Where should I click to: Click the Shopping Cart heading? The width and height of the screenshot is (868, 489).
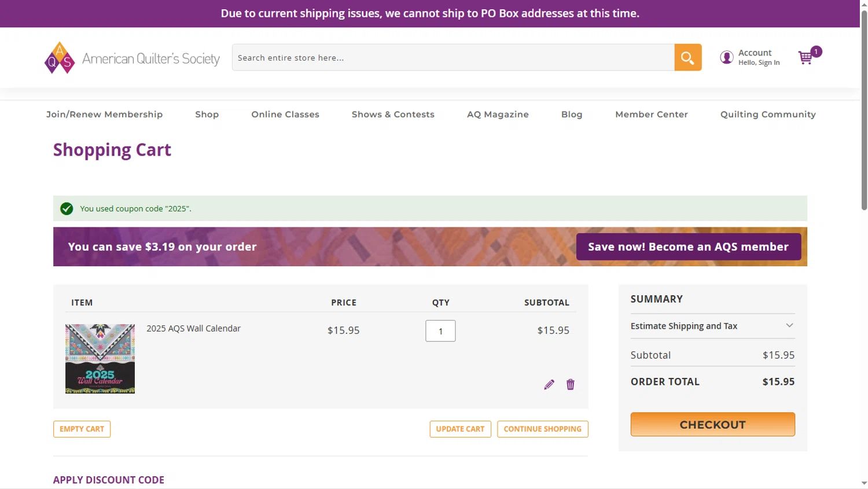[x=112, y=150]
